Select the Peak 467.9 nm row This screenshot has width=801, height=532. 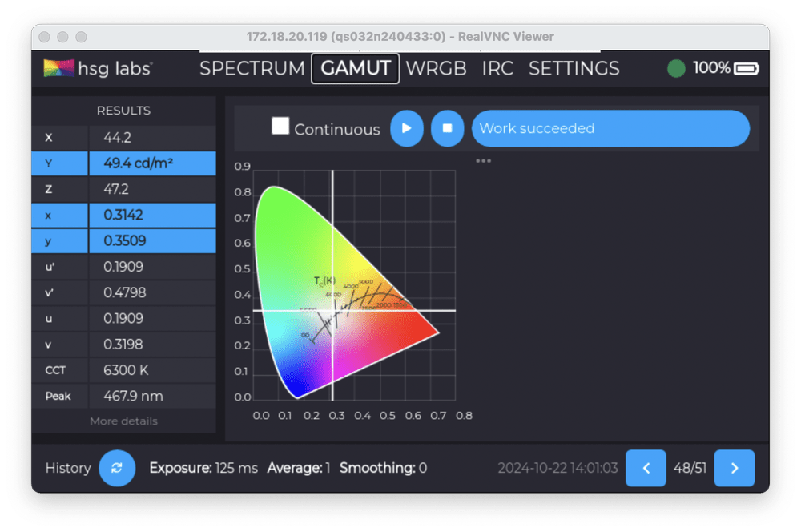(x=123, y=396)
